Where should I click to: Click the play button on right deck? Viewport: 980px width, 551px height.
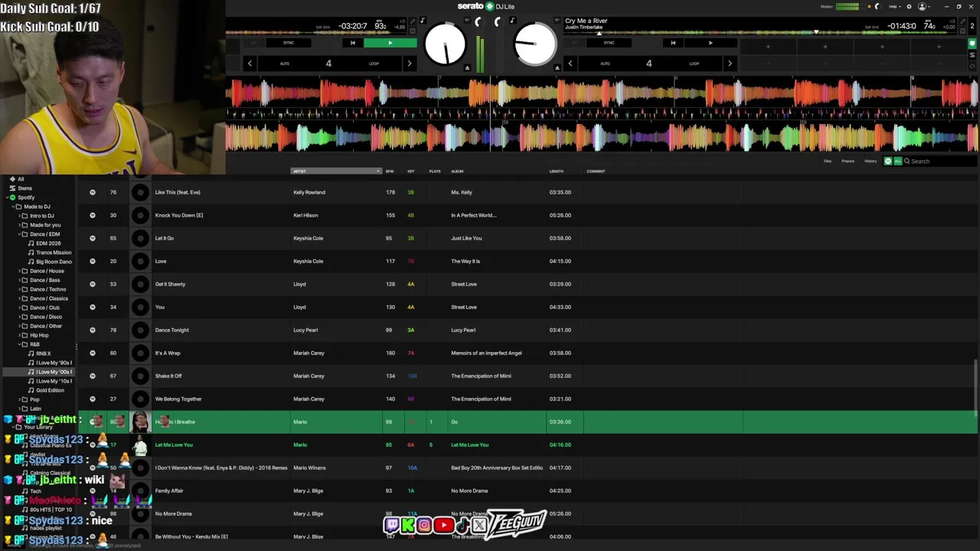tap(710, 43)
